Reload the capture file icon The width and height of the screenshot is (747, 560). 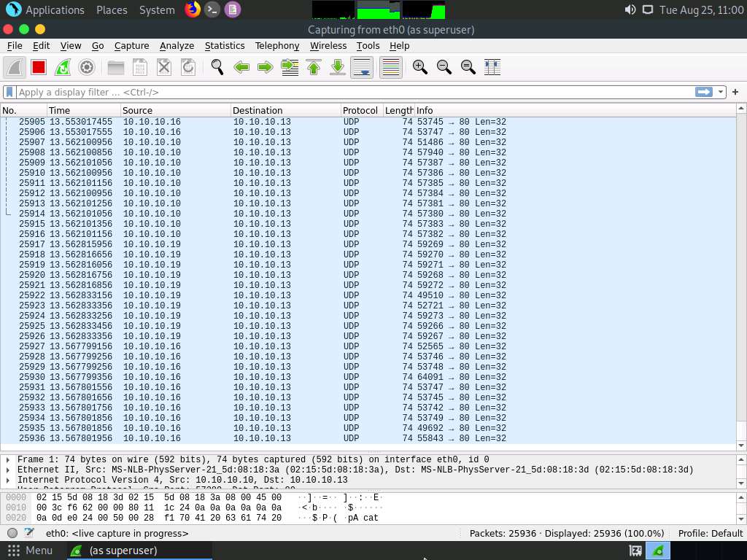pyautogui.click(x=188, y=67)
